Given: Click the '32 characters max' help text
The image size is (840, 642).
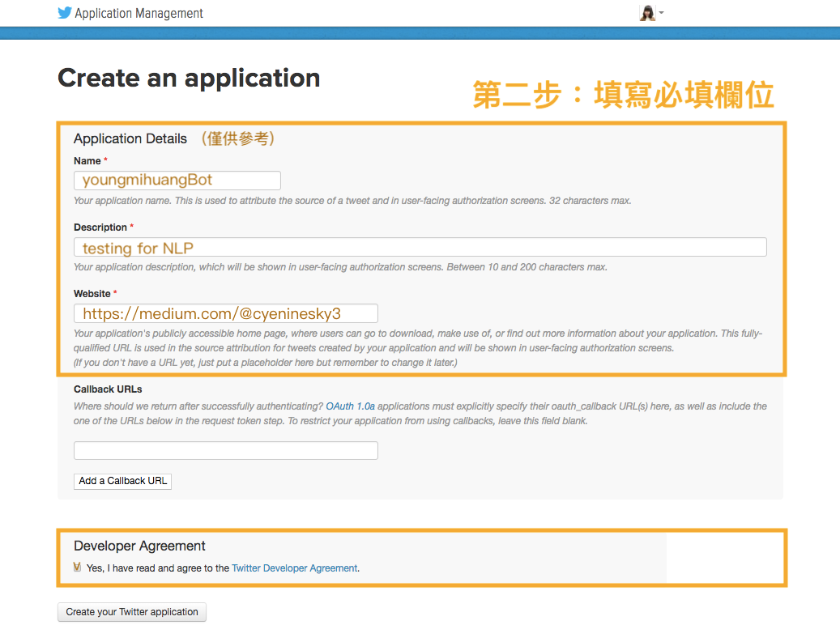Looking at the screenshot, I should click(590, 201).
